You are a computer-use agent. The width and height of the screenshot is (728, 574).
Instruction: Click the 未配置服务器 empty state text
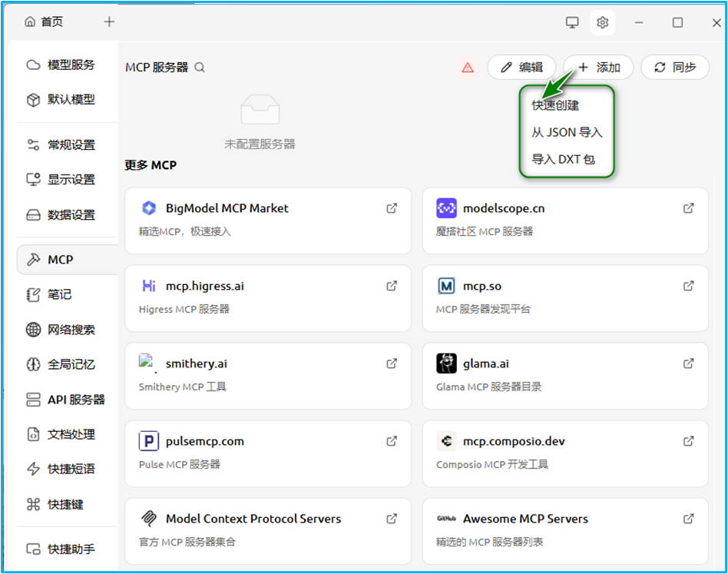pyautogui.click(x=260, y=144)
